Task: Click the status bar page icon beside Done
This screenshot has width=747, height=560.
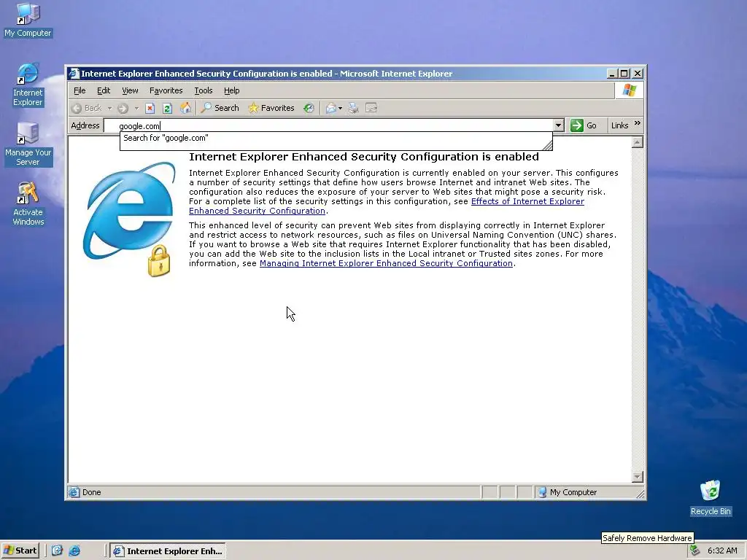Action: (x=74, y=492)
